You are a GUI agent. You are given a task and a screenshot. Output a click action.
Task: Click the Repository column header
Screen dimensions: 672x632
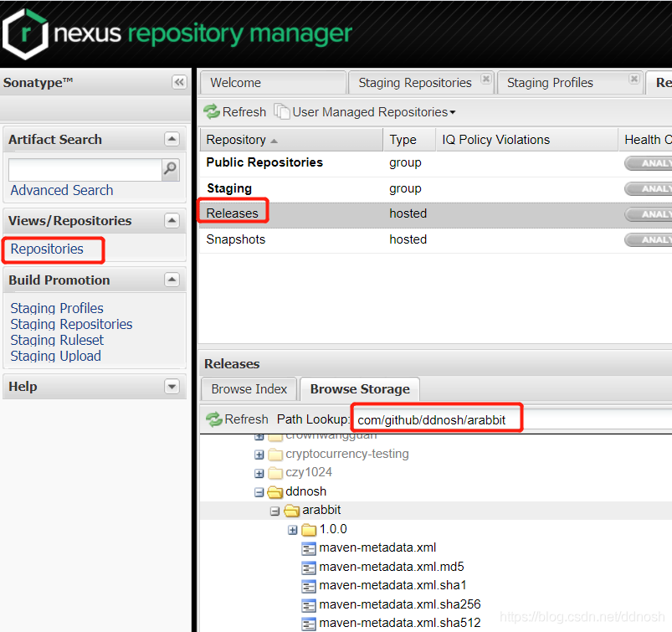point(291,140)
